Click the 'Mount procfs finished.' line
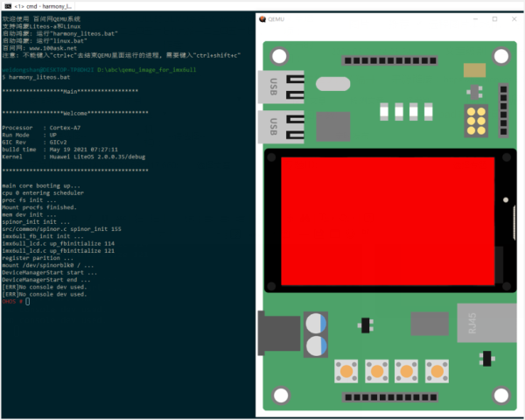 pos(39,207)
